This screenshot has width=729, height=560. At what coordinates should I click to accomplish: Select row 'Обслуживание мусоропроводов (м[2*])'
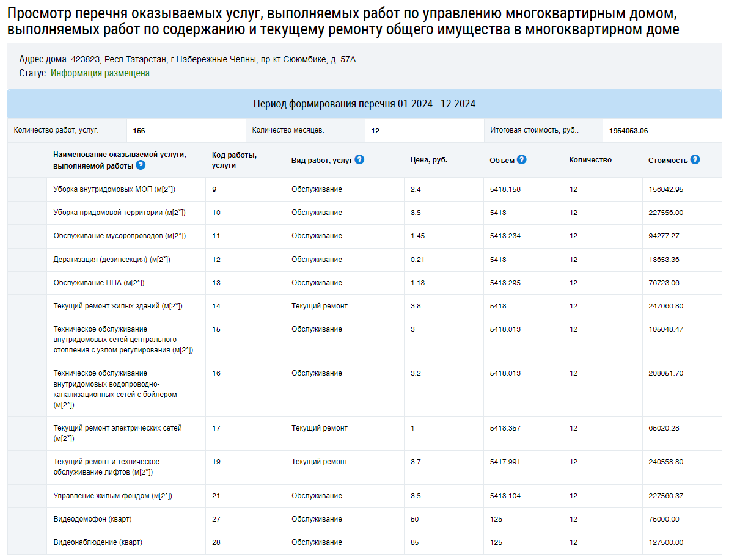364,236
